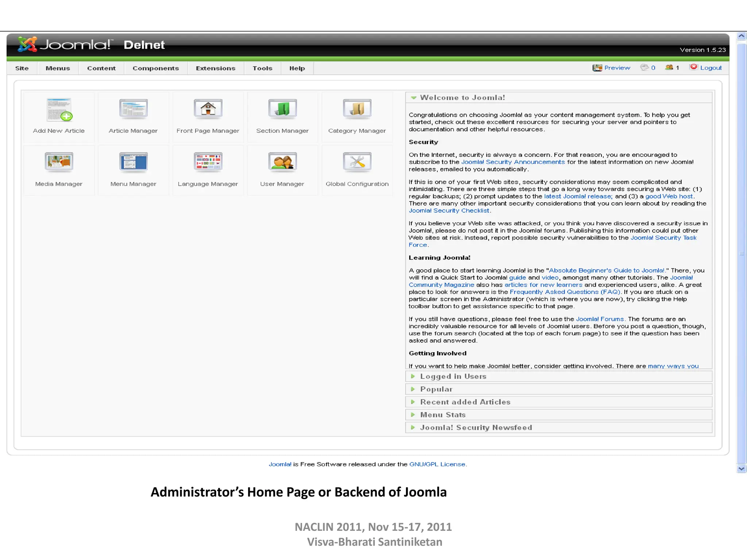The image size is (747, 560).
Task: Open the good Web host link
Action: [669, 196]
